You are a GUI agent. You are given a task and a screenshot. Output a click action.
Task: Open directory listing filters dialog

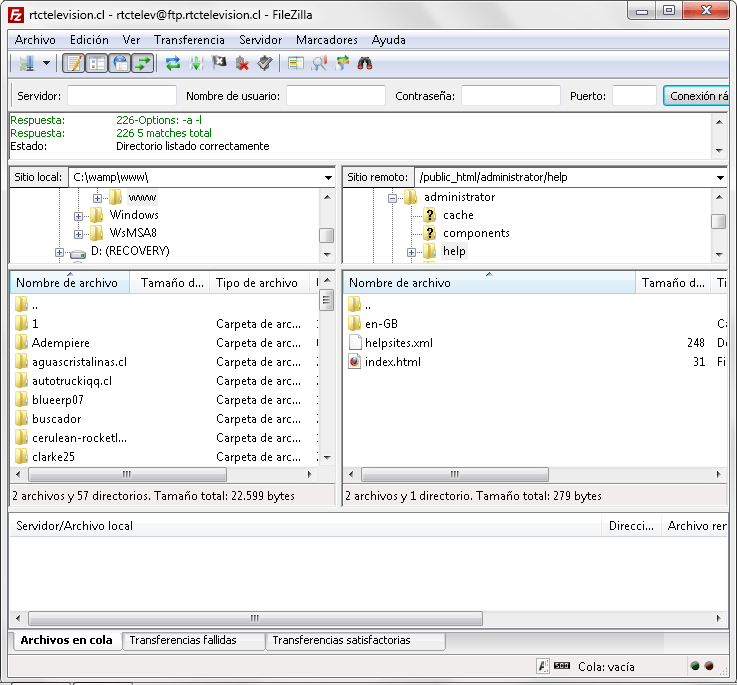tap(296, 63)
